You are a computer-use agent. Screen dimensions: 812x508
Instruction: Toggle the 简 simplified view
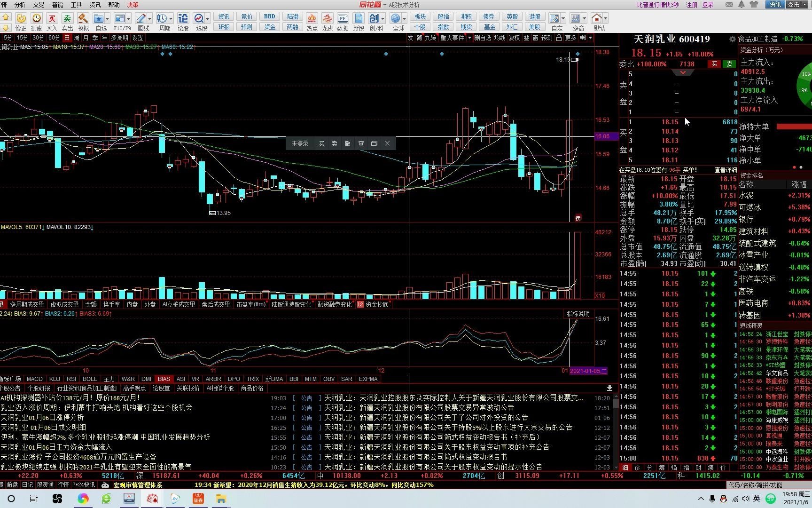(x=419, y=38)
